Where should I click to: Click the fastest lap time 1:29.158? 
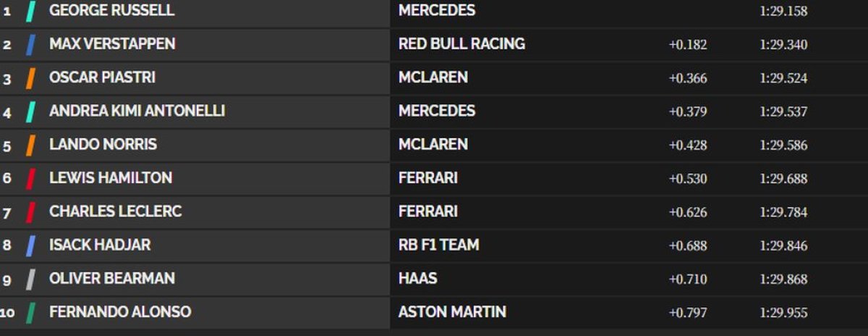coord(783,12)
